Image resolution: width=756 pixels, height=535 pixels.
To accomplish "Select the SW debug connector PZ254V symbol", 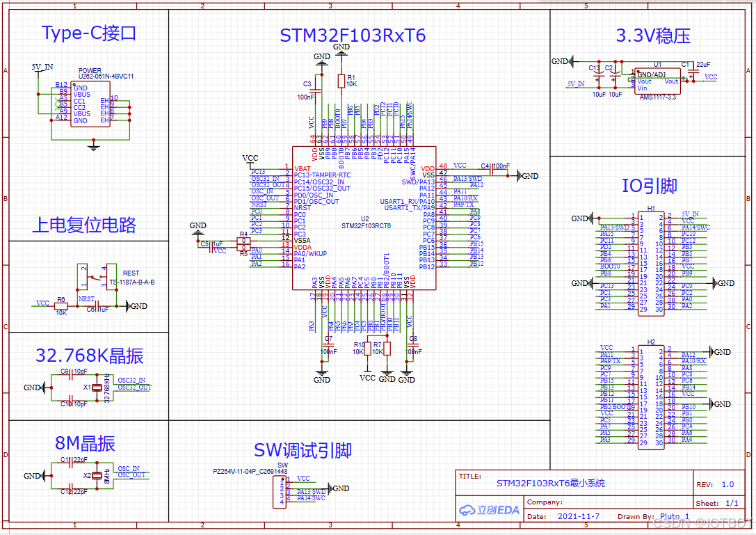I will 279,493.
